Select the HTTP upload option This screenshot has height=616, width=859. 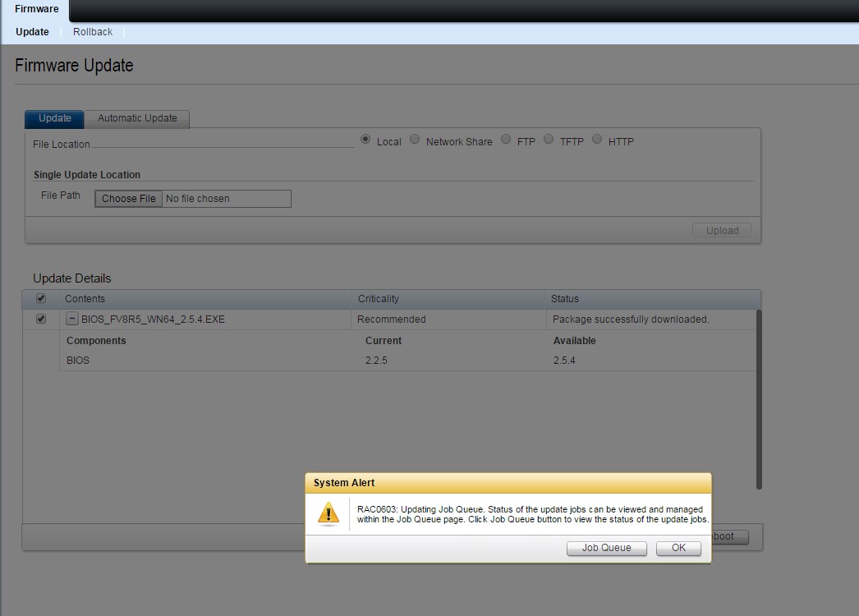[x=597, y=139]
